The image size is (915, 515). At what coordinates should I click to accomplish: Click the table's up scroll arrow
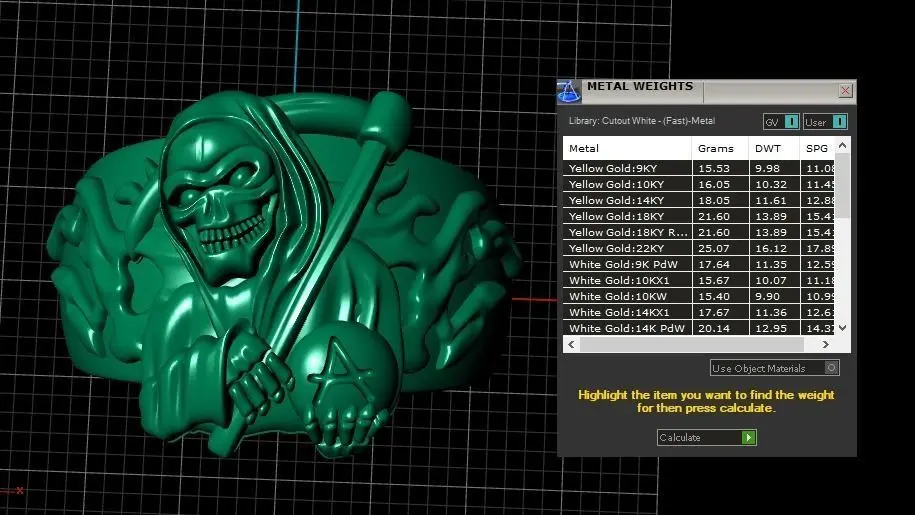click(x=842, y=145)
